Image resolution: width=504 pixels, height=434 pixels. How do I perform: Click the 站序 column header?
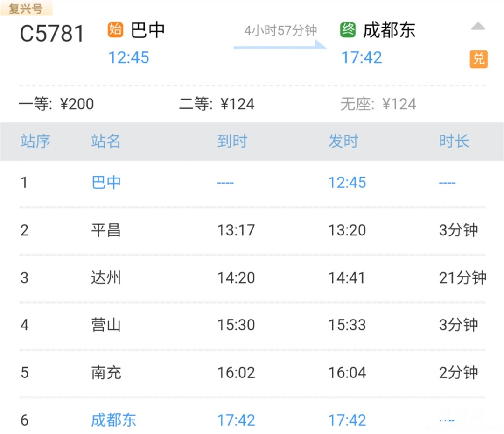(35, 141)
